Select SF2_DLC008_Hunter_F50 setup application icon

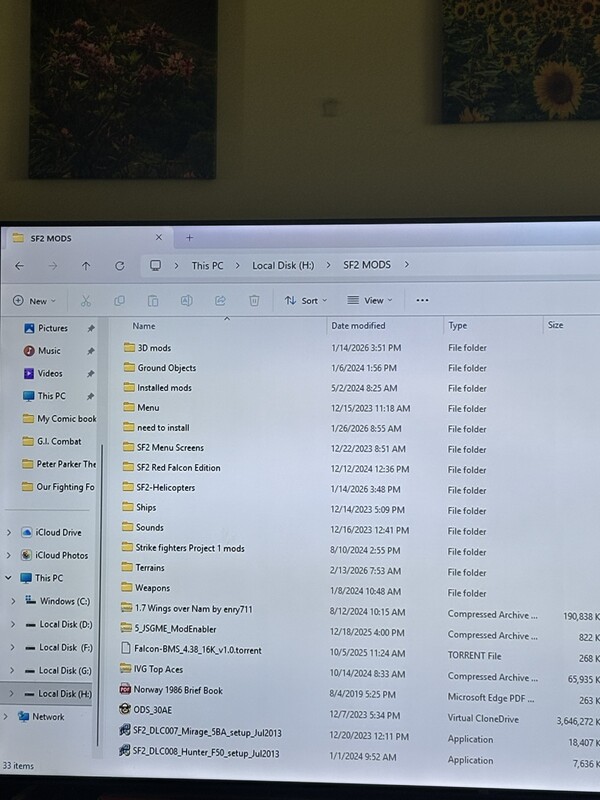124,752
